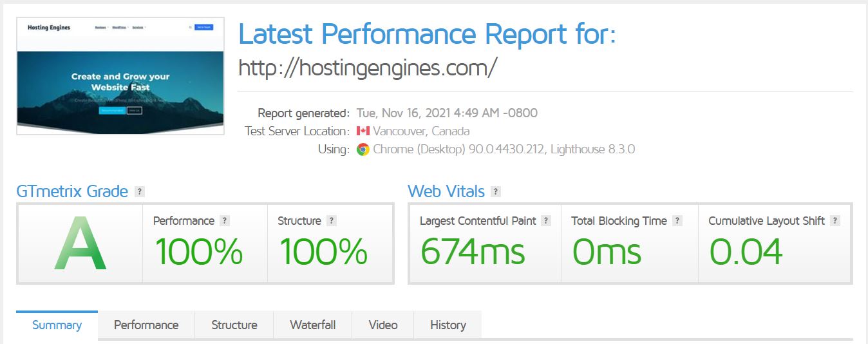868x344 pixels.
Task: Select the Summary tab
Action: coord(57,325)
